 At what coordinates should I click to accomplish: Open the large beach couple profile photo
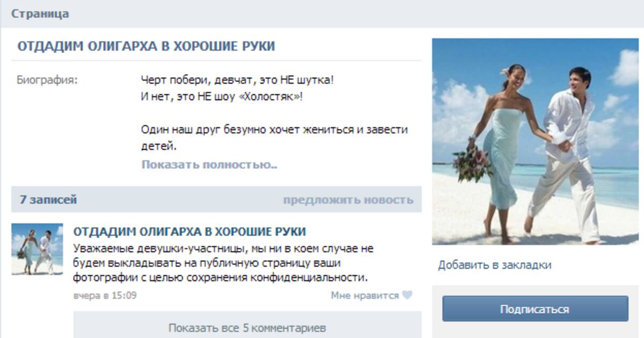click(535, 142)
